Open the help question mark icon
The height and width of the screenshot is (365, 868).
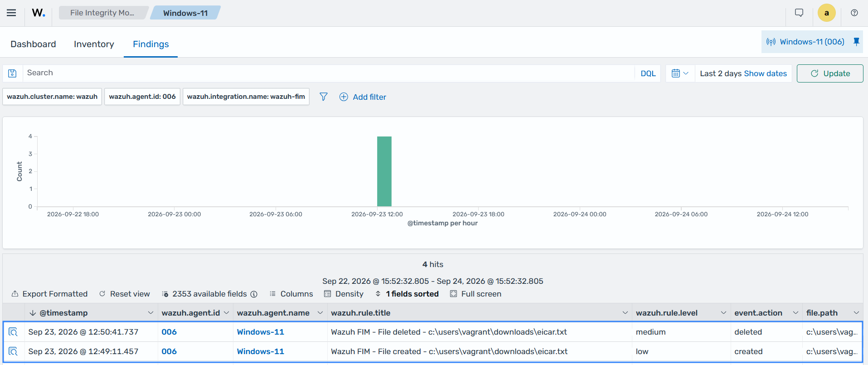(854, 13)
